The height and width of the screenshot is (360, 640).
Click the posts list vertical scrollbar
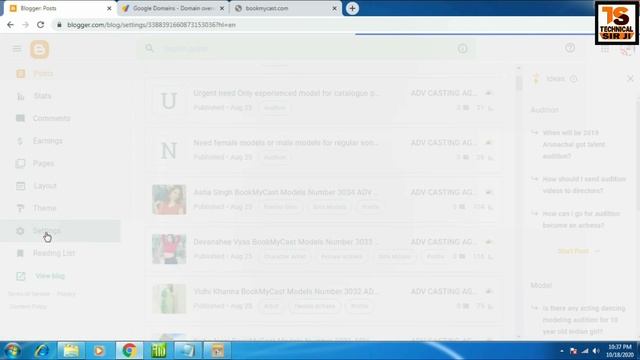(519, 83)
